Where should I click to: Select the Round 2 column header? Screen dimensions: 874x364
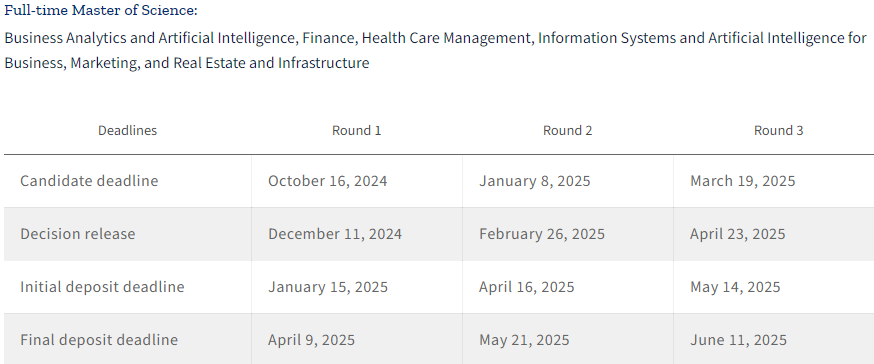pos(567,130)
